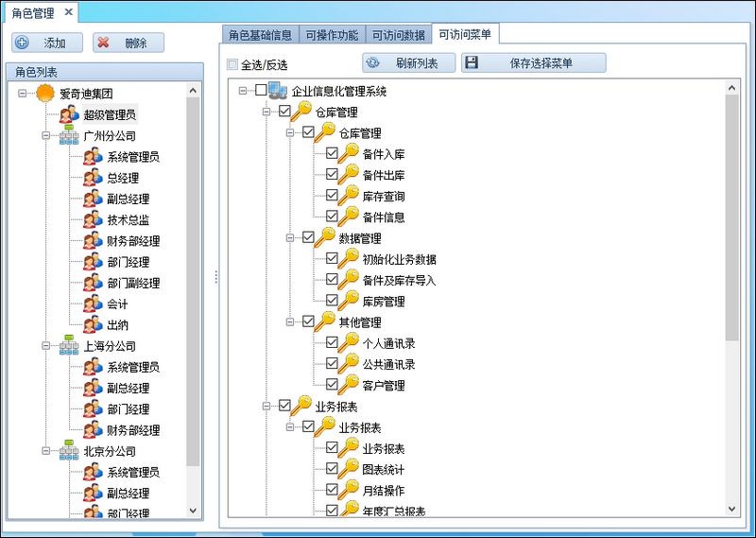The image size is (756, 538).
Task: Collapse the 数据管理 menu node
Action: point(290,238)
